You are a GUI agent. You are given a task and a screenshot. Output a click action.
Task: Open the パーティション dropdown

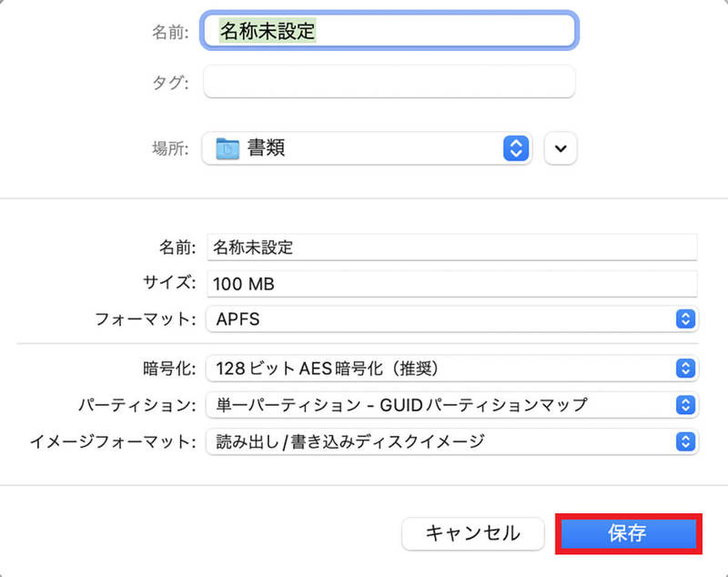[x=451, y=405]
